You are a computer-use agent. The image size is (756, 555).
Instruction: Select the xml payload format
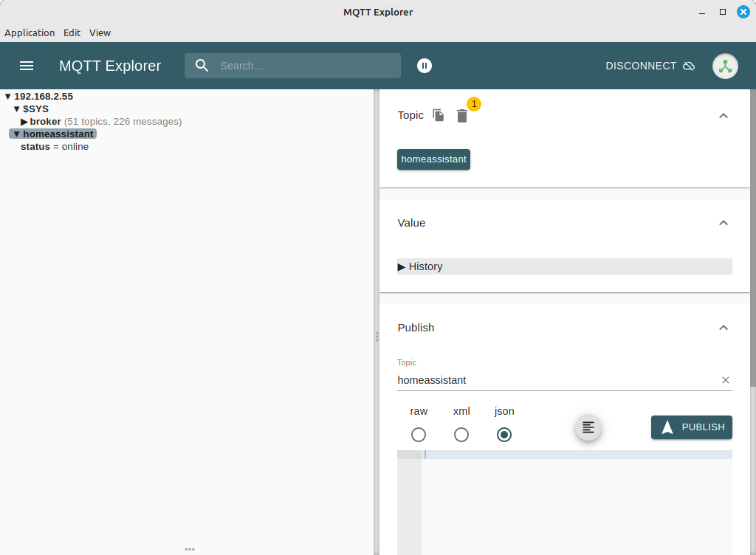click(461, 435)
